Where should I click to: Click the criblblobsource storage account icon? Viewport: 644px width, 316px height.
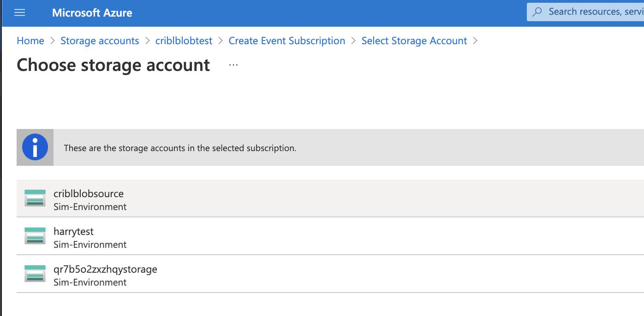click(35, 198)
